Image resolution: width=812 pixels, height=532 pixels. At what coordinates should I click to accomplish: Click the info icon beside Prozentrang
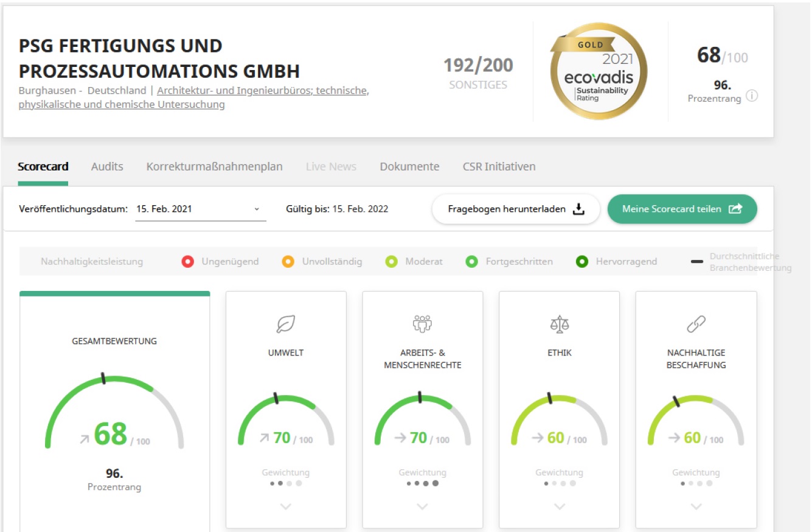[x=752, y=96]
